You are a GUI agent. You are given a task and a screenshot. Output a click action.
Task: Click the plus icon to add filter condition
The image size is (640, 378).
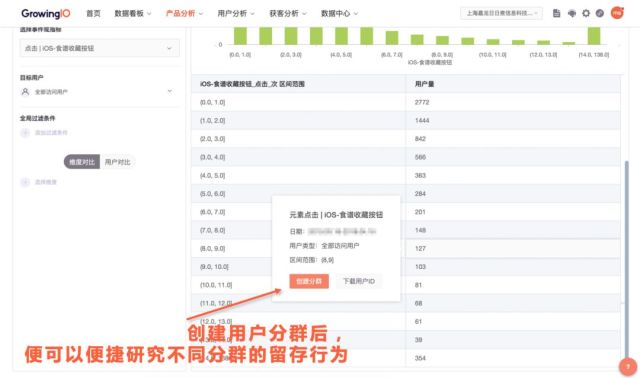pyautogui.click(x=25, y=133)
